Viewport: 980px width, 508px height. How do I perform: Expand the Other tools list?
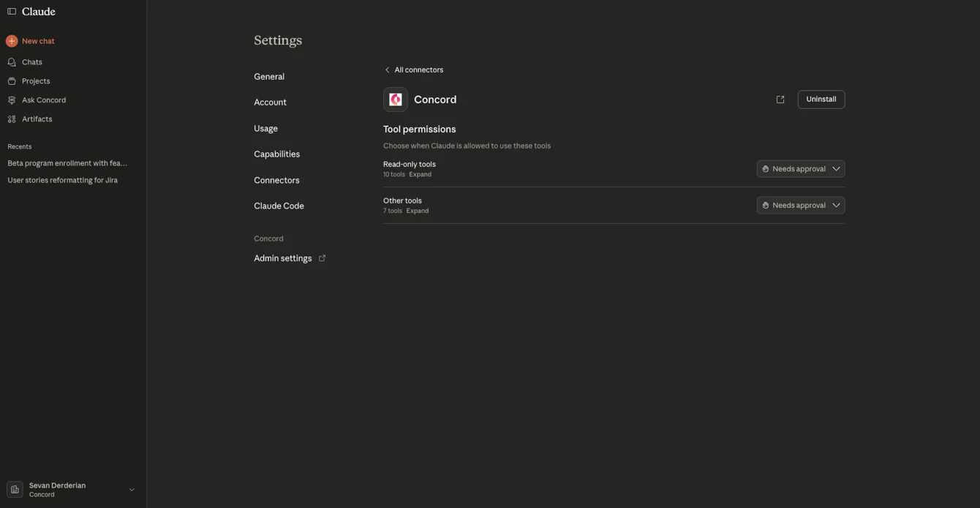click(418, 212)
